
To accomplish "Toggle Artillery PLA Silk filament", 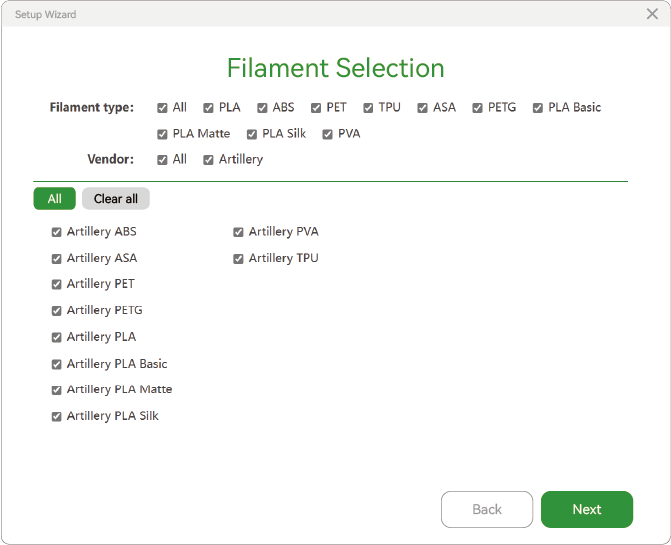I will 56,416.
